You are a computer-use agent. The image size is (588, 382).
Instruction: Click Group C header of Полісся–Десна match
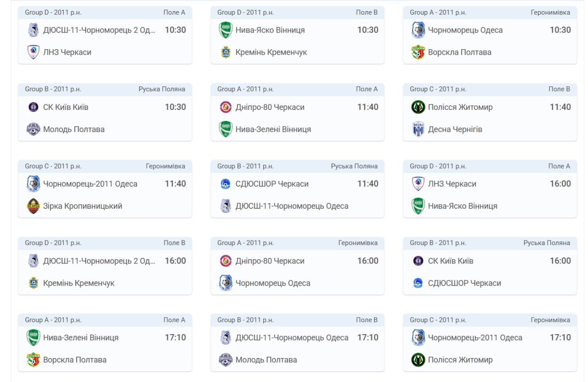[x=438, y=89]
